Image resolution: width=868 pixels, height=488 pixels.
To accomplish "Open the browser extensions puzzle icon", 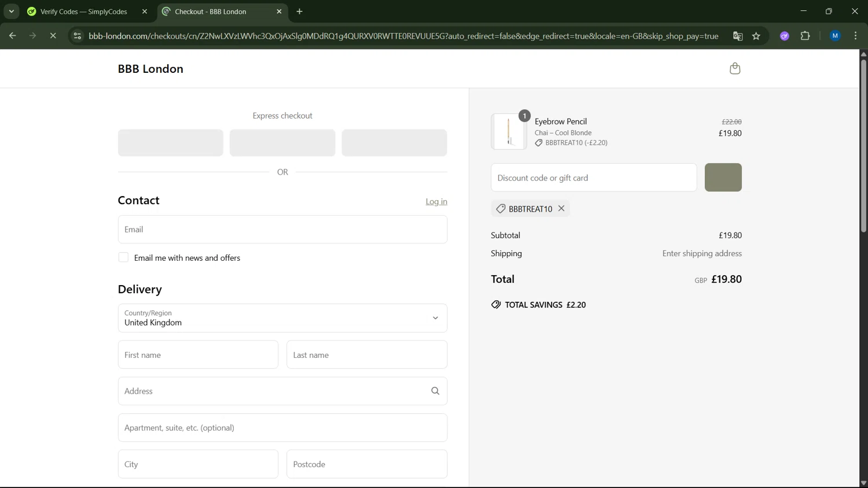I will (806, 36).
